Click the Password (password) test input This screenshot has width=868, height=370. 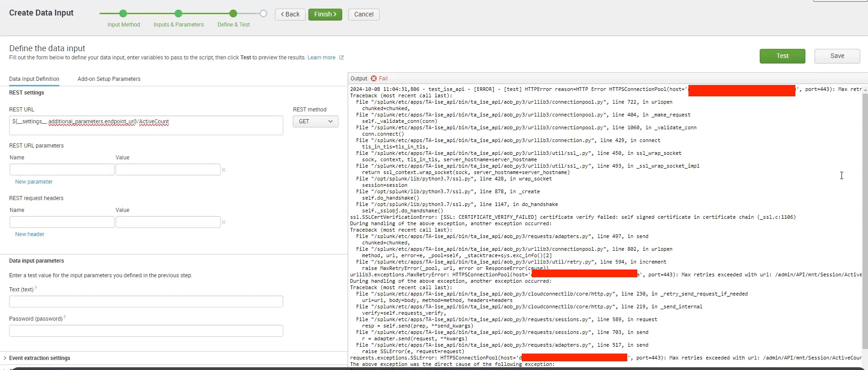point(146,331)
